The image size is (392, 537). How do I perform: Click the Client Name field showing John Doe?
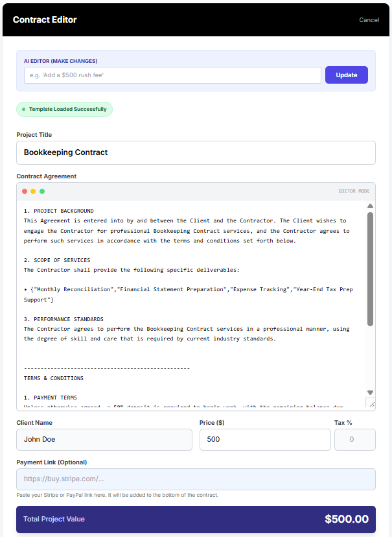pyautogui.click(x=104, y=439)
